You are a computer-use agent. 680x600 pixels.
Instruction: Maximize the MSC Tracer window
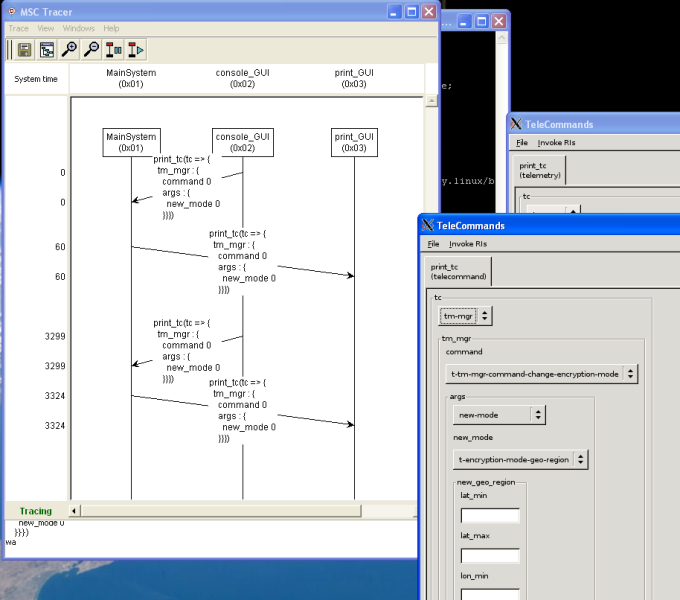(x=412, y=12)
